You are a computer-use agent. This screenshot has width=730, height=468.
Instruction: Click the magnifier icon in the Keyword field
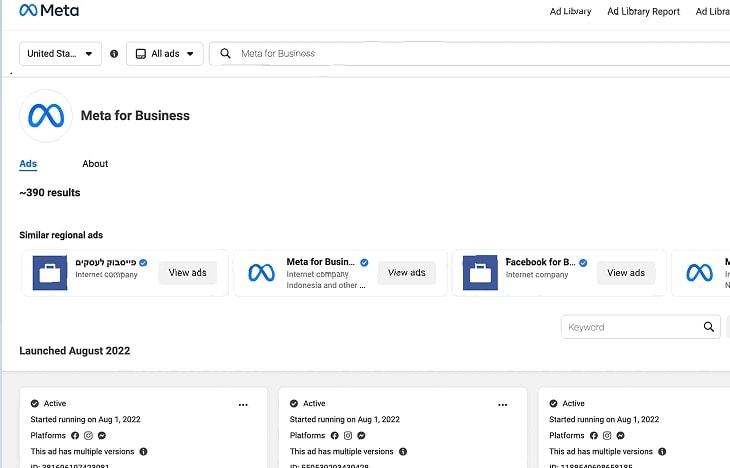(709, 327)
